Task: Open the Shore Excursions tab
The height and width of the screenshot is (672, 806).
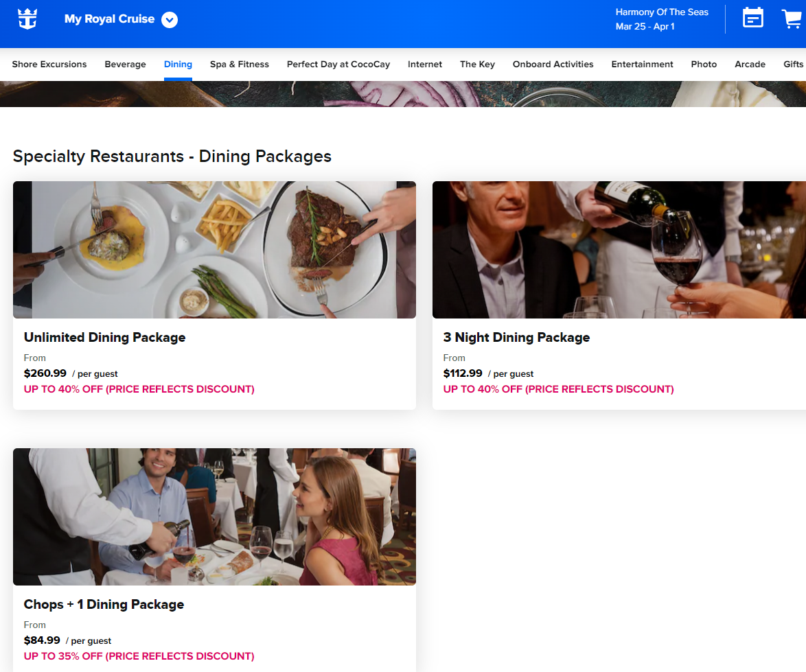Action: [x=49, y=65]
